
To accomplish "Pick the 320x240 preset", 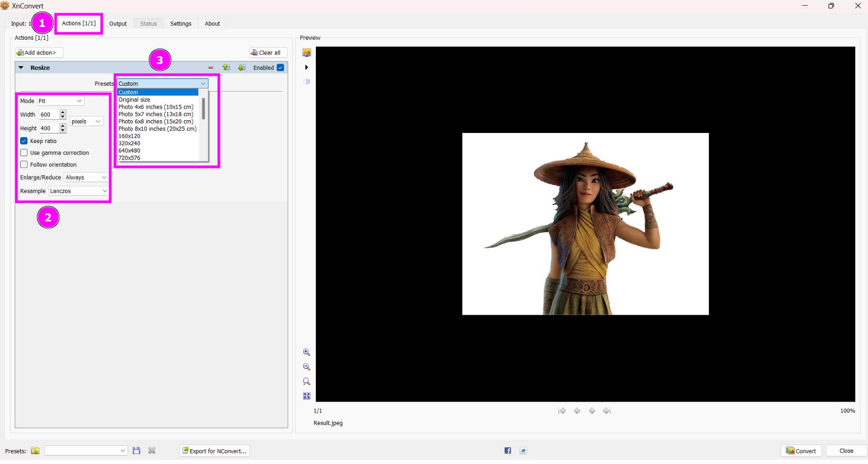I will click(129, 144).
